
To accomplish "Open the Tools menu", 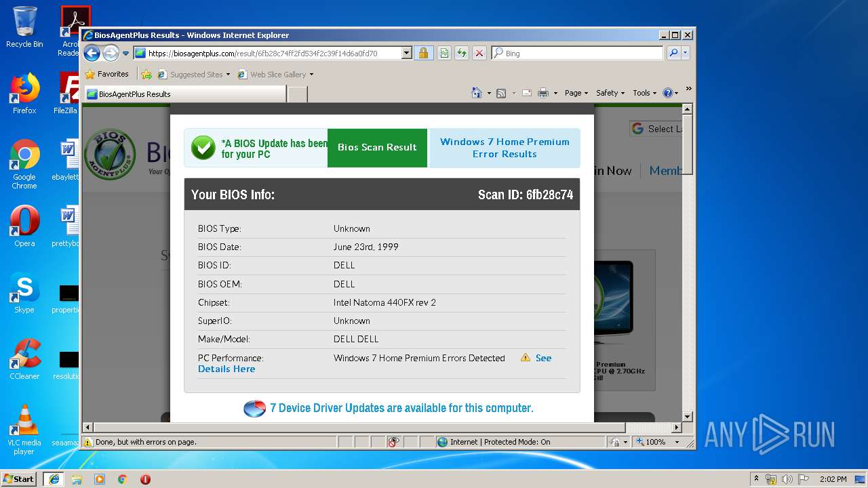I will tap(644, 93).
